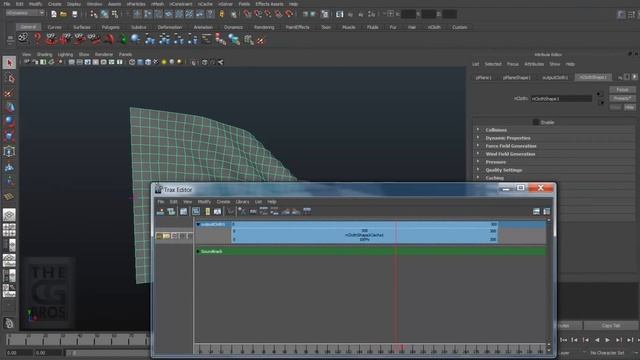640x360 pixels.
Task: Open the Library menu in Trax Editor
Action: (x=242, y=202)
